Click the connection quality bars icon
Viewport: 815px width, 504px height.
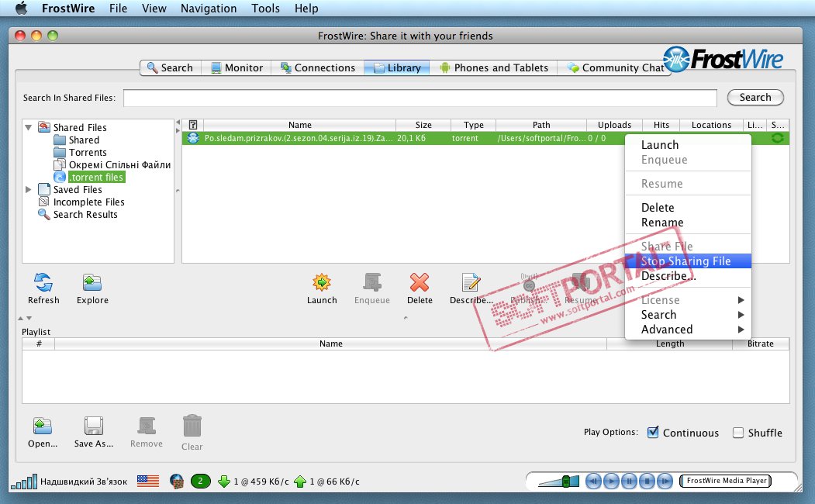(24, 482)
